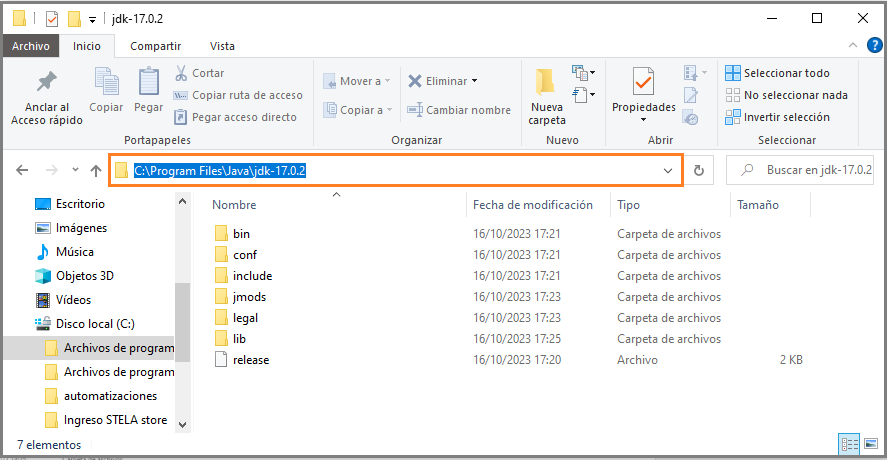887x460 pixels.
Task: Click the Copiar icon in Portapapeles
Action: click(106, 83)
